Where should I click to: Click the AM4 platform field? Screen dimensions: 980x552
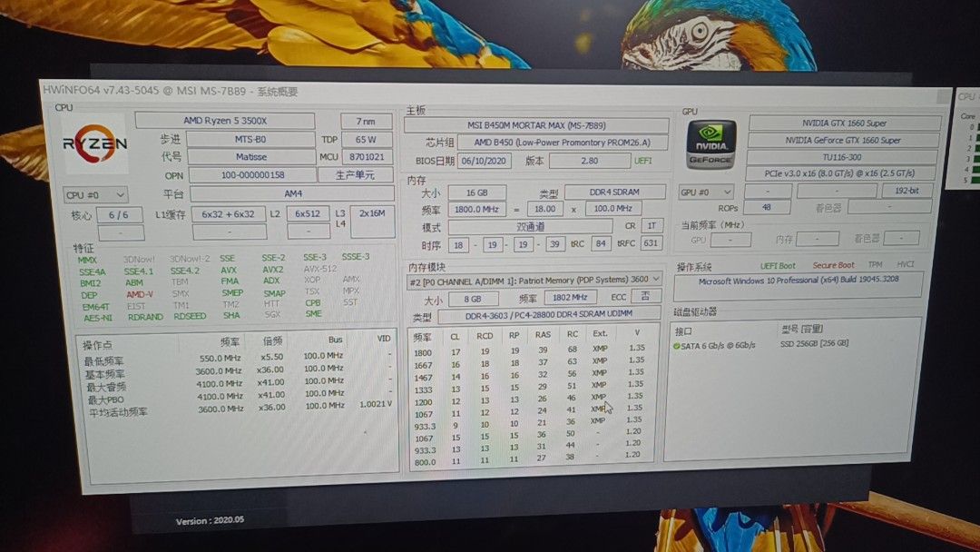292,193
